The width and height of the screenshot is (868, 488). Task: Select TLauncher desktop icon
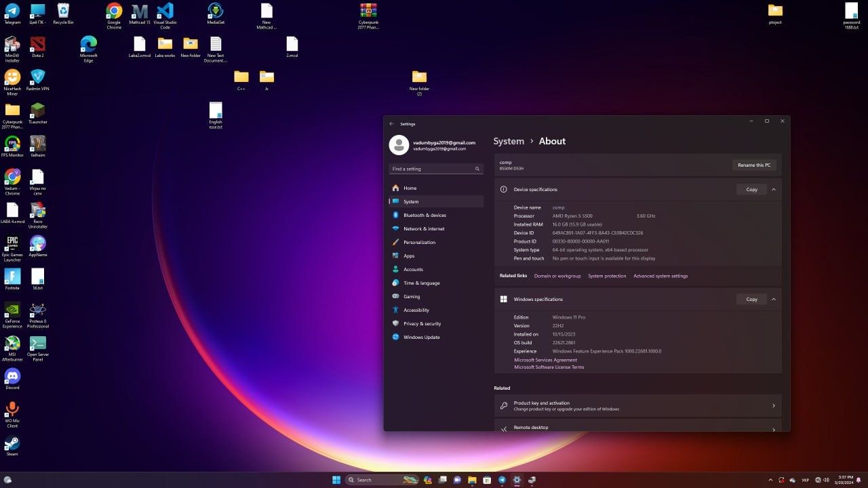pos(38,114)
